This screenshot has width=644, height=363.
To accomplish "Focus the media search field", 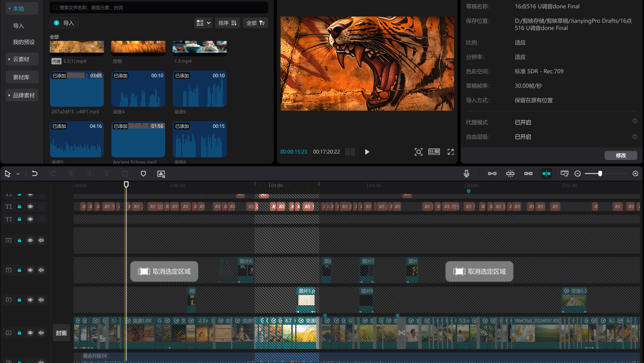I will [x=159, y=8].
